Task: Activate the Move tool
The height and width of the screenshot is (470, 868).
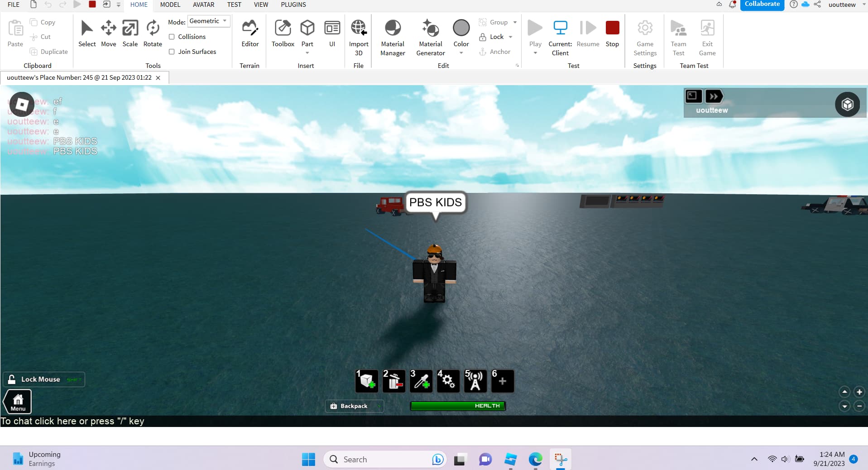Action: pos(109,33)
